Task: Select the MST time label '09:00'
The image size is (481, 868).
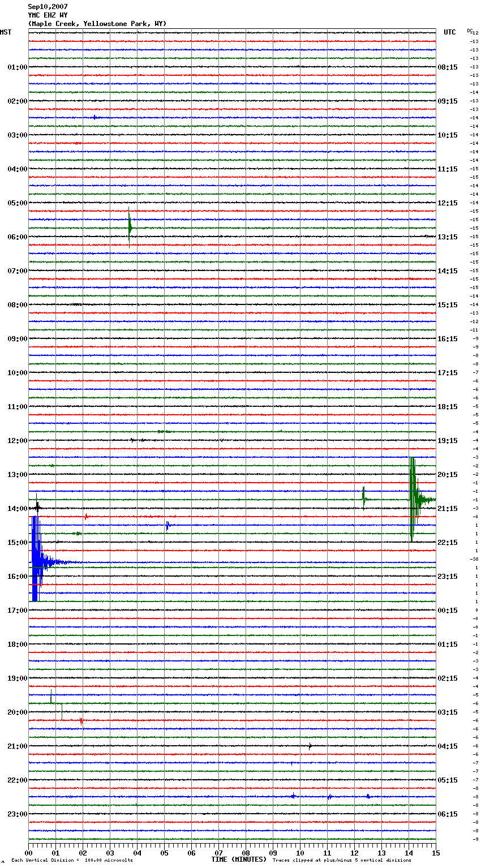Action: [x=18, y=339]
